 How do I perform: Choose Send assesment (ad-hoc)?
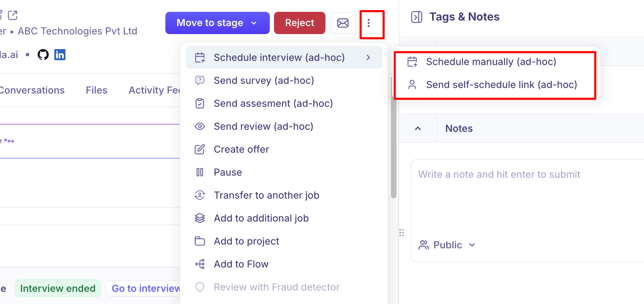coord(284,103)
